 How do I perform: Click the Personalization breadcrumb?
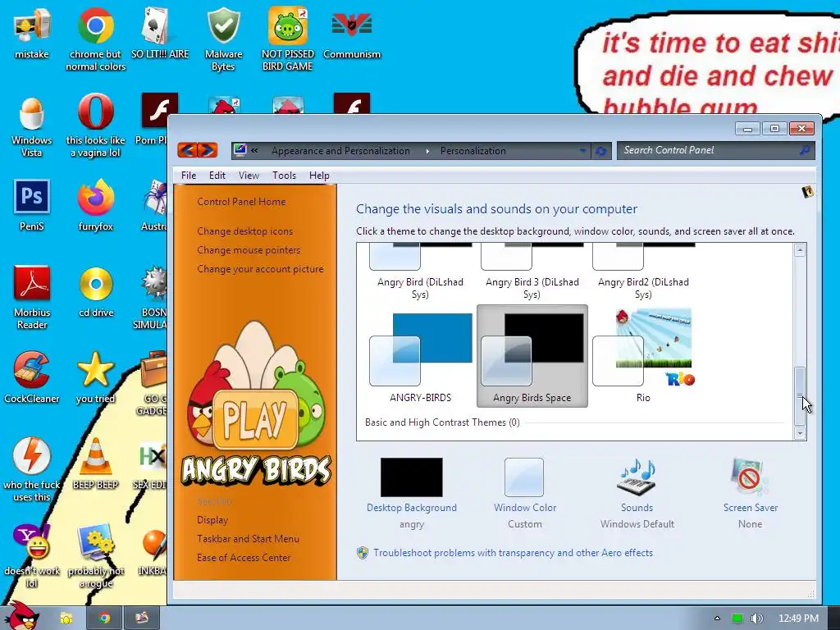473,151
